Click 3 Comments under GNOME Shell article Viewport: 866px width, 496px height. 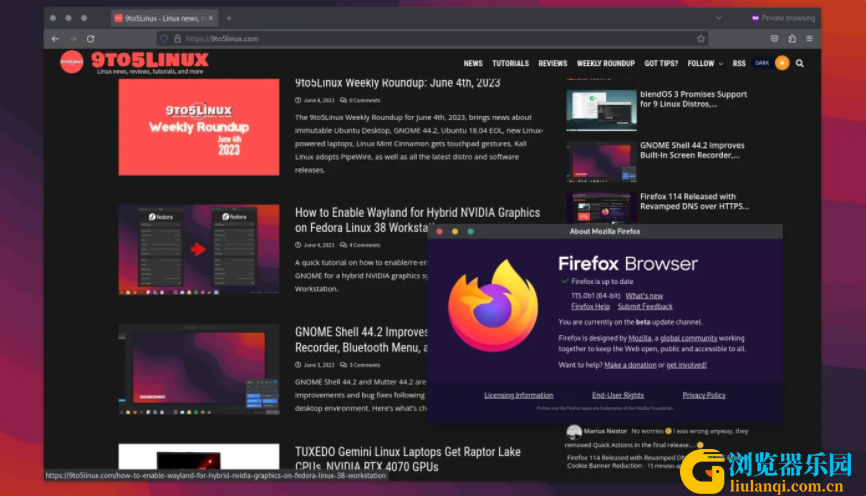click(360, 365)
